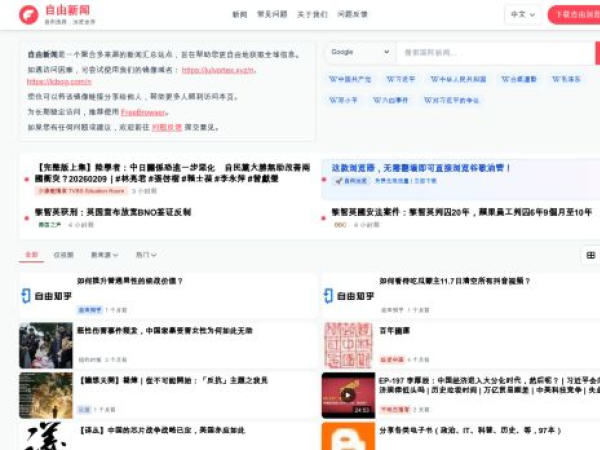Open 关于我们 in top navigation
This screenshot has height=450, width=600.
click(312, 15)
